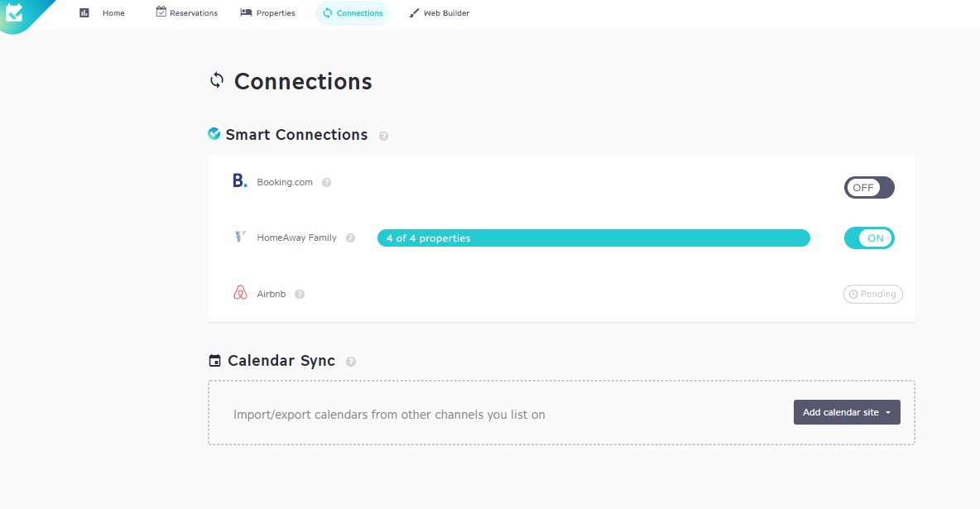The height and width of the screenshot is (509, 980).
Task: Switch to the Properties tab
Action: point(267,13)
